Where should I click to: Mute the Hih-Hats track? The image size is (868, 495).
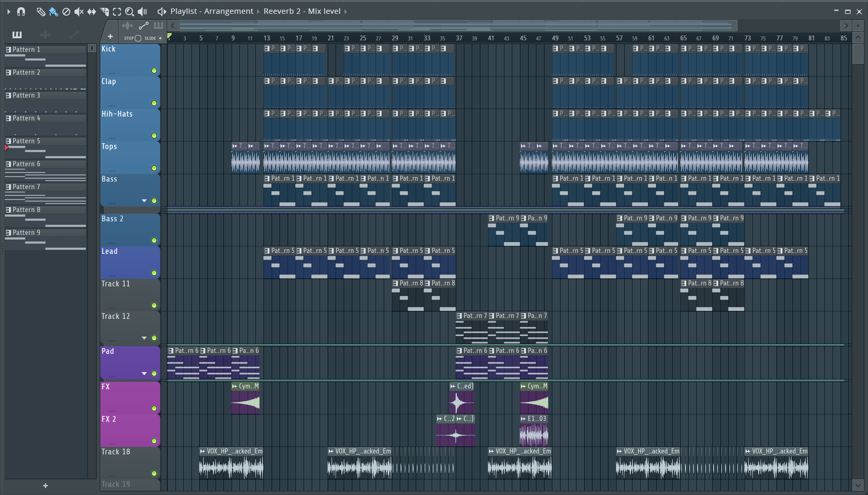[x=154, y=136]
